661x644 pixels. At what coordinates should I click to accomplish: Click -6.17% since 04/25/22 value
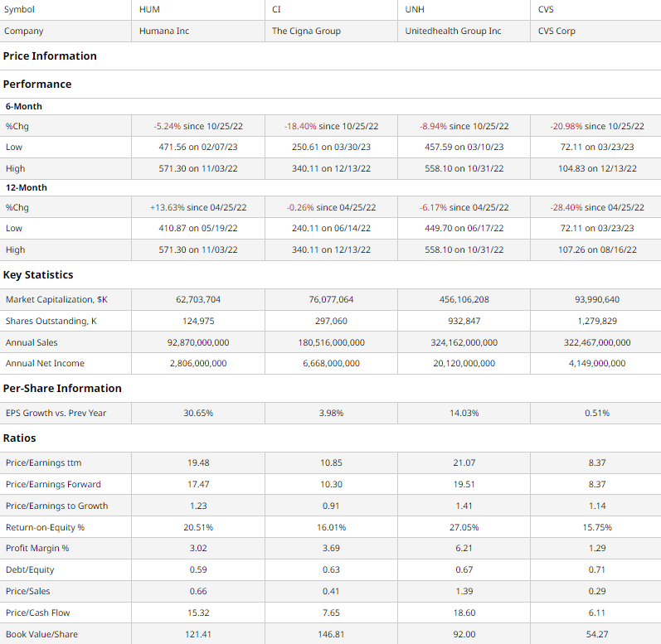(464, 207)
